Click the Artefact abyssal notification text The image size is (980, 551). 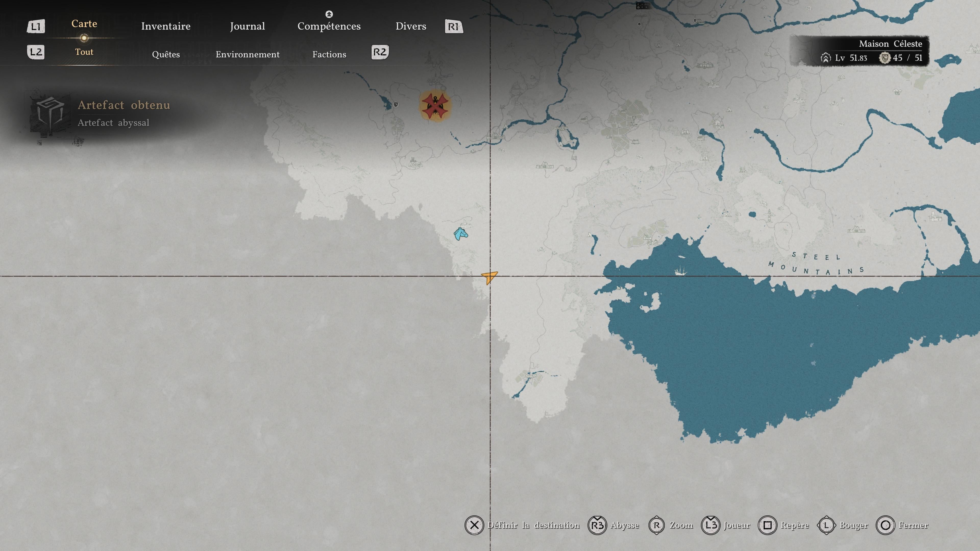point(113,123)
